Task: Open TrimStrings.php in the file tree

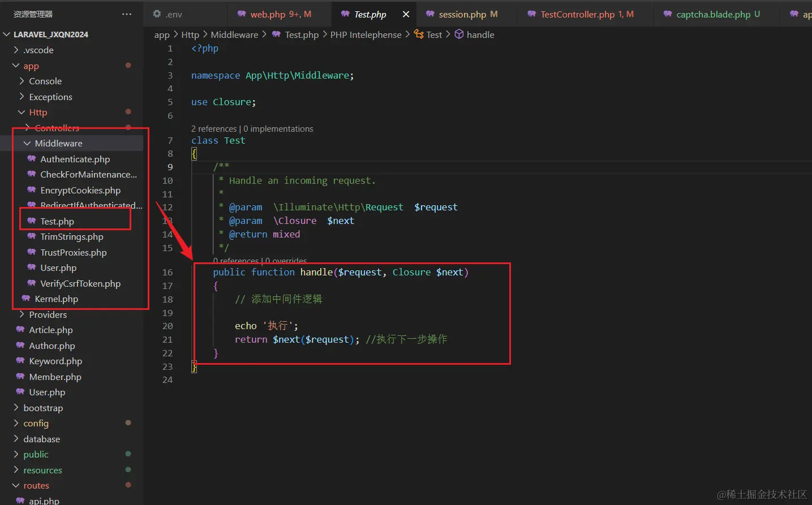Action: point(72,236)
